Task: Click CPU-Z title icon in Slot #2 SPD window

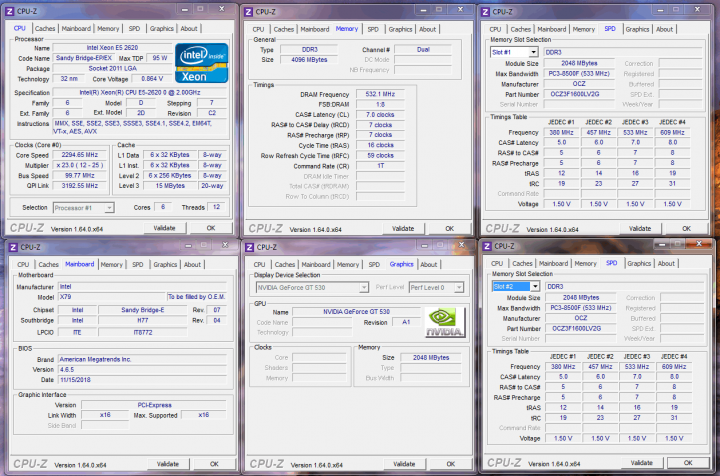Action: click(x=487, y=246)
